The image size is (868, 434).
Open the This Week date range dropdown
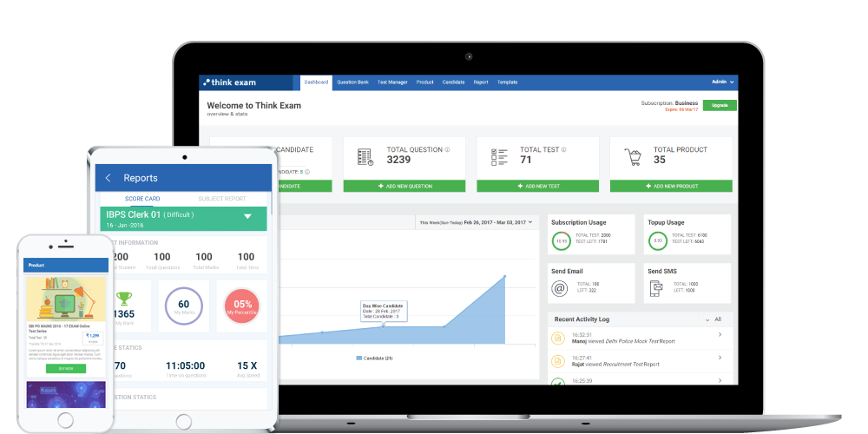click(x=476, y=222)
